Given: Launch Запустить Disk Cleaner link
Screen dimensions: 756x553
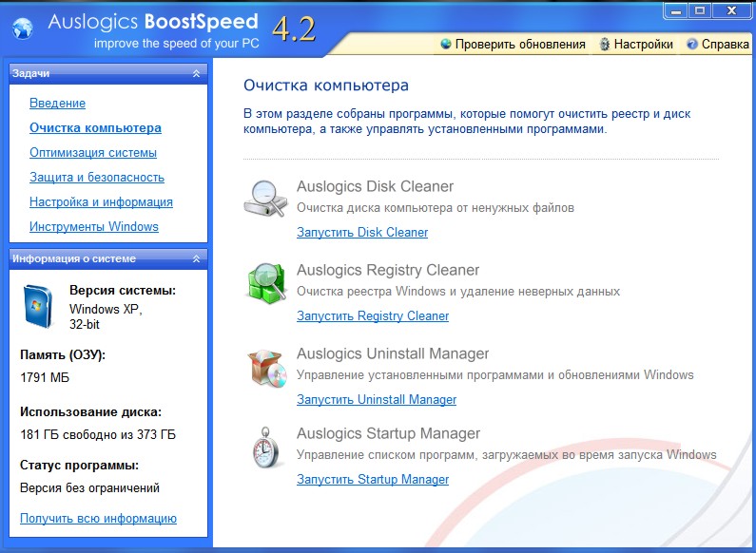Looking at the screenshot, I should point(362,232).
